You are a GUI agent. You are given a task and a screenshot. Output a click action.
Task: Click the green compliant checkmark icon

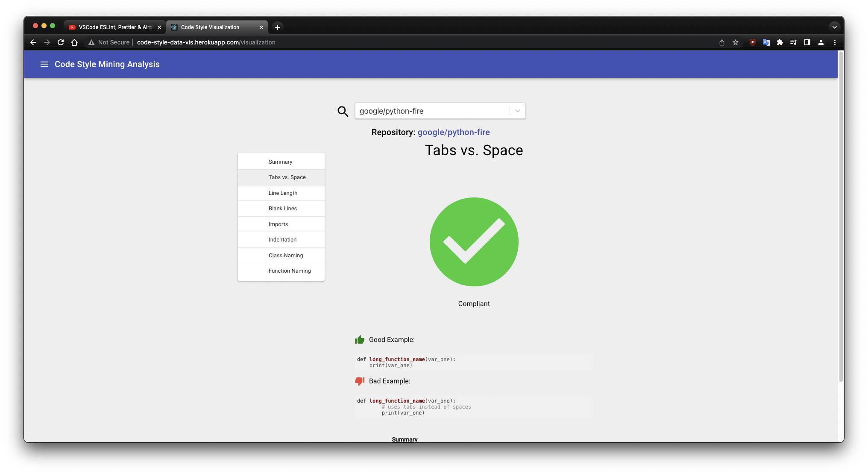pos(474,242)
